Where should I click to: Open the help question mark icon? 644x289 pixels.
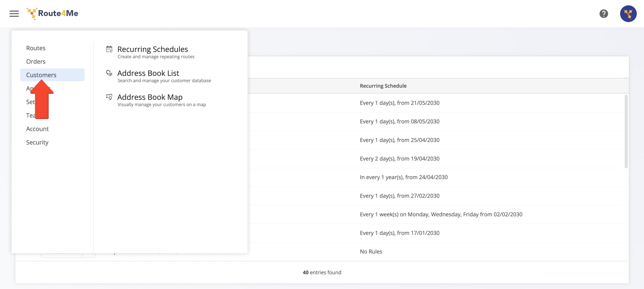click(603, 14)
